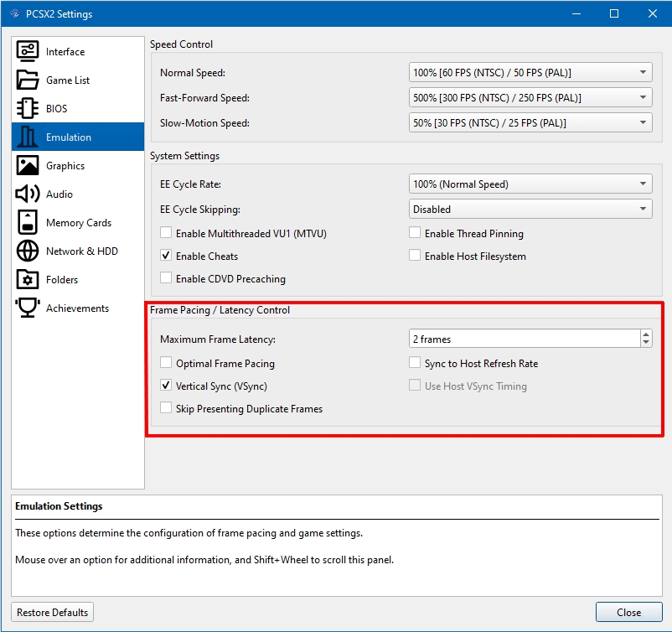672x632 pixels.
Task: Open the Normal Speed dropdown
Action: coord(530,72)
